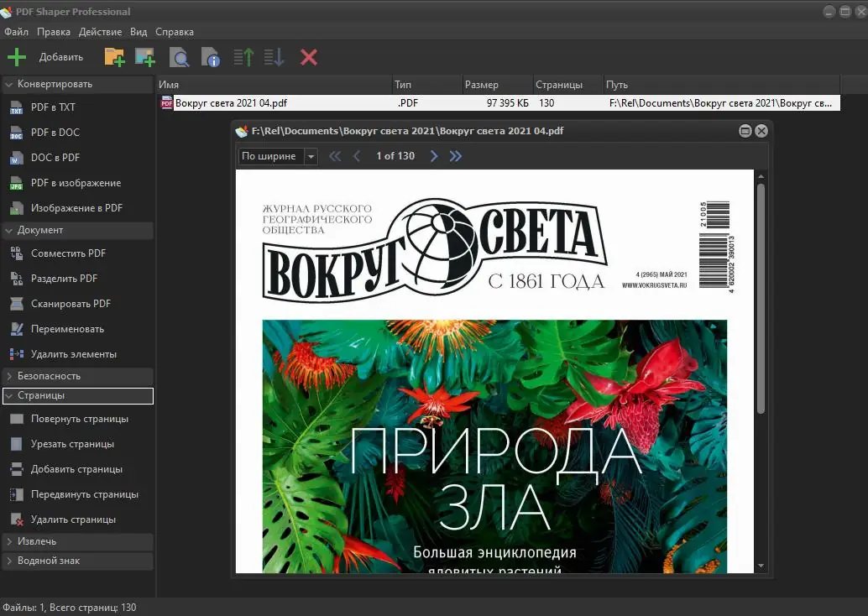
Task: Click the add image toolbar icon
Action: pyautogui.click(x=144, y=56)
